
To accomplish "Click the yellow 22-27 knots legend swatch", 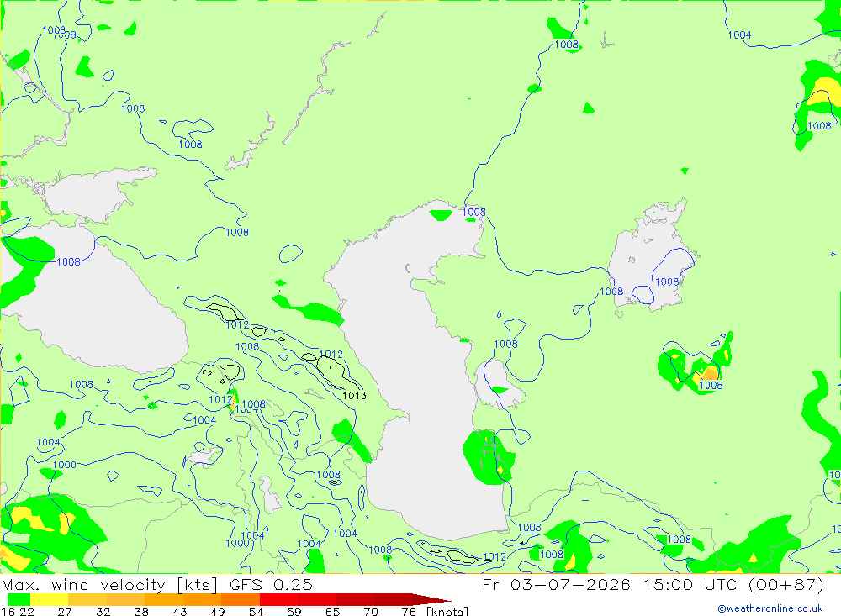I will point(50,599).
